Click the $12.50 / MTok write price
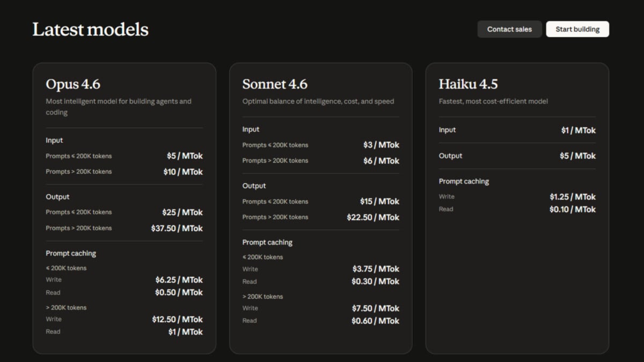The width and height of the screenshot is (644, 362). pos(178,319)
